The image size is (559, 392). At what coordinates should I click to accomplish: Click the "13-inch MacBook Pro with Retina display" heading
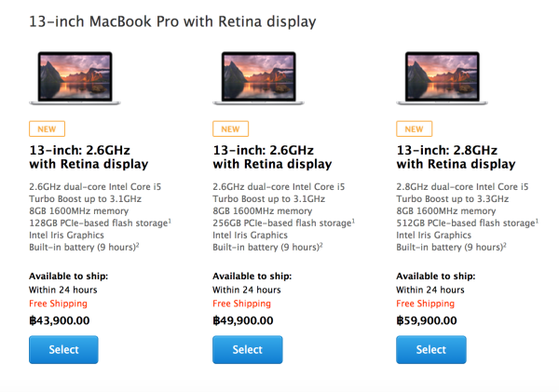(171, 20)
